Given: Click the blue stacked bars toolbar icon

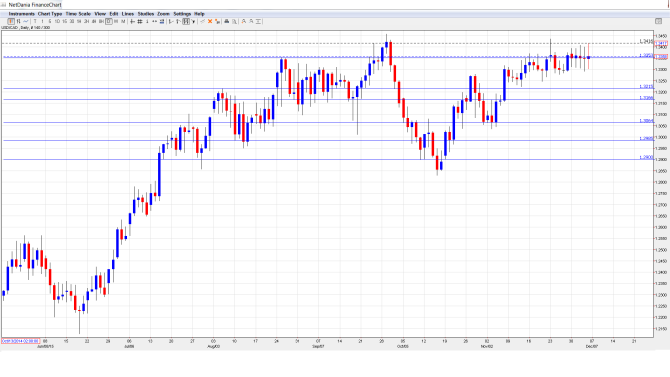Looking at the screenshot, I should pyautogui.click(x=162, y=21).
